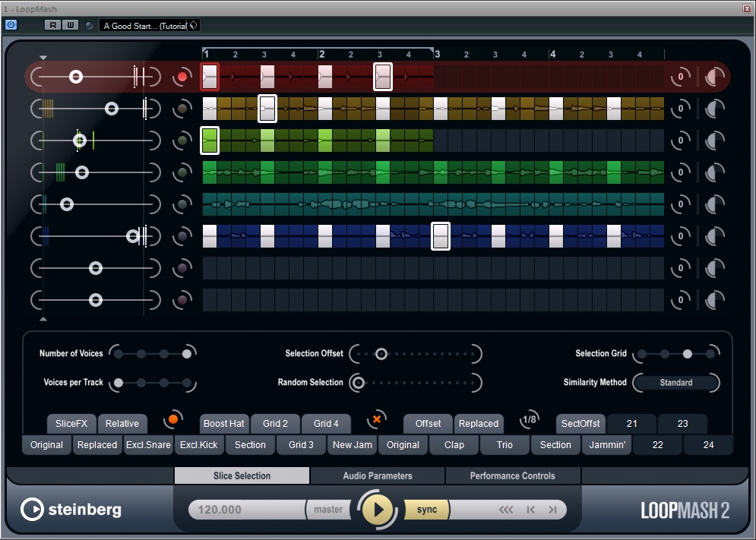Click the Selection Offset slider handle
The width and height of the screenshot is (756, 540).
tap(381, 355)
